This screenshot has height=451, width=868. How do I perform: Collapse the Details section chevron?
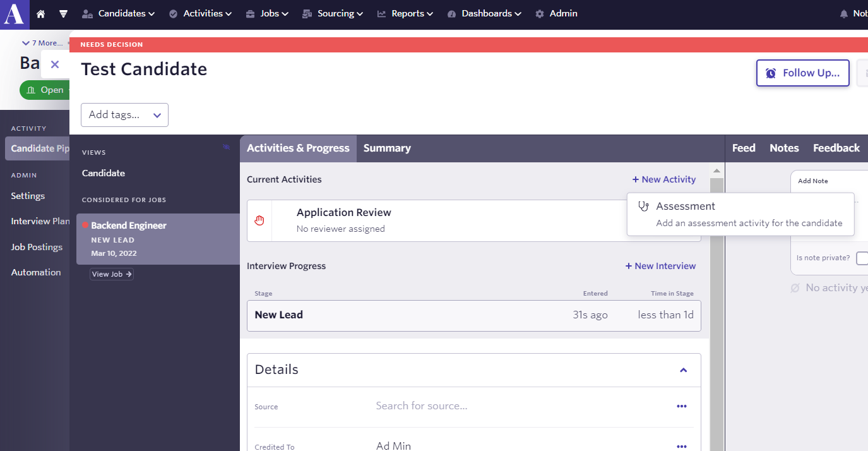(683, 370)
